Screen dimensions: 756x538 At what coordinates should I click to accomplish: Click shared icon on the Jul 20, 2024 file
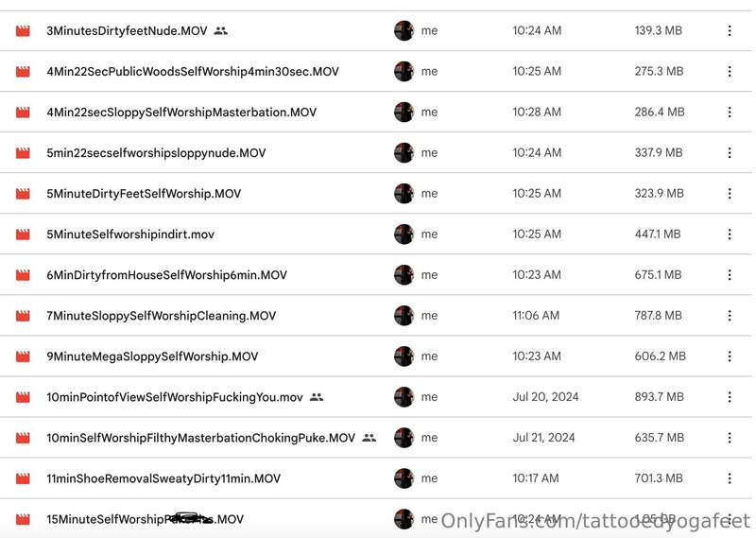(x=317, y=397)
